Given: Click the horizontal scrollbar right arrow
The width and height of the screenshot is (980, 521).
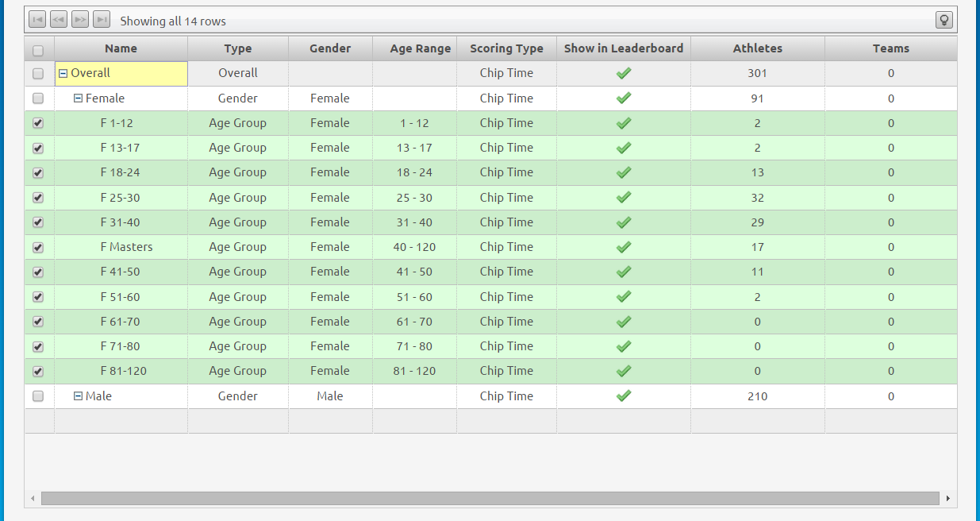Looking at the screenshot, I should point(947,499).
